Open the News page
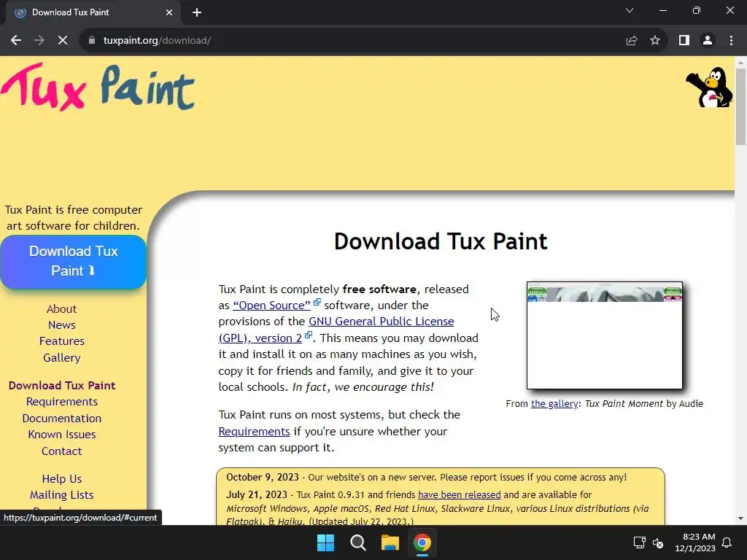This screenshot has height=560, width=747. click(61, 325)
